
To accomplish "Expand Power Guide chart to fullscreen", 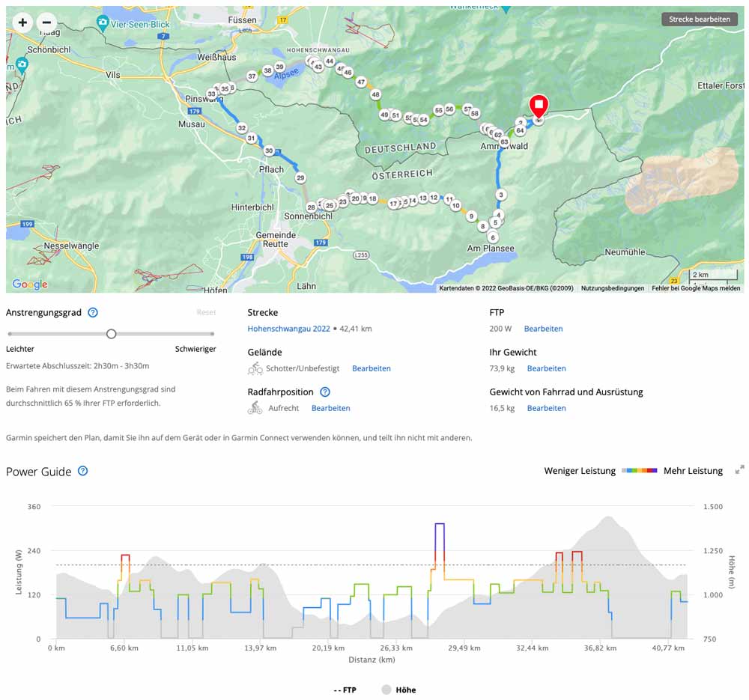I will (739, 470).
